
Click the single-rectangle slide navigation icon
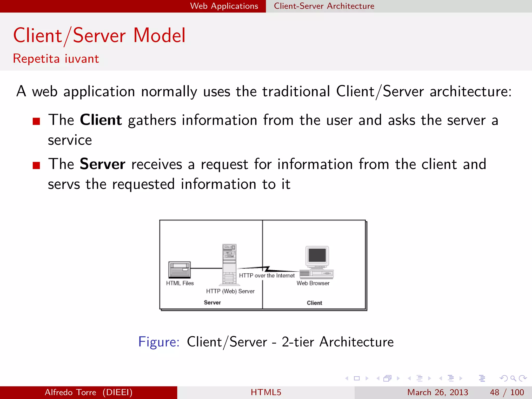[357, 378]
